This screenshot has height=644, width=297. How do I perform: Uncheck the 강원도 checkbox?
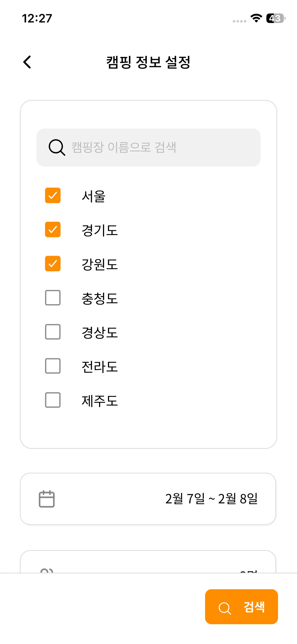(x=53, y=264)
